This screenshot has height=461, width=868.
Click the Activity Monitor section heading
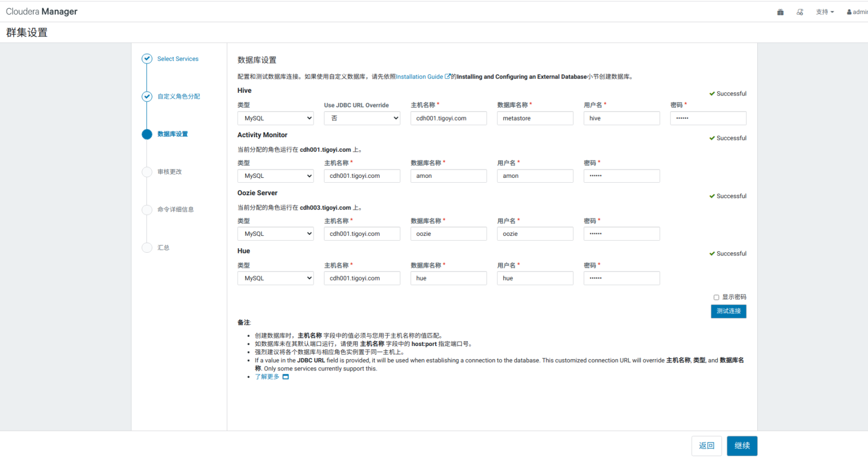point(262,135)
